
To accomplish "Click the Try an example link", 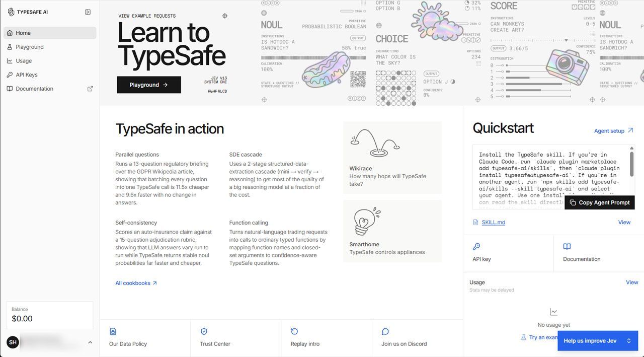I will click(539, 337).
